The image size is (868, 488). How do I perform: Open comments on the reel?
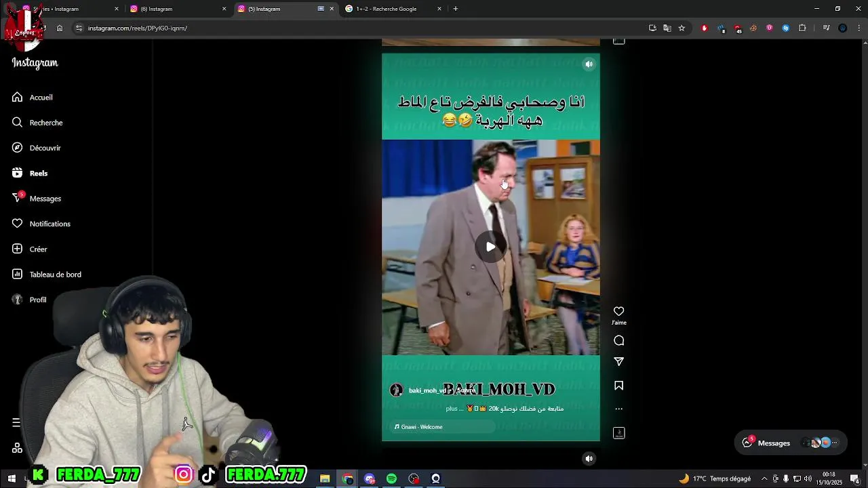coord(618,341)
